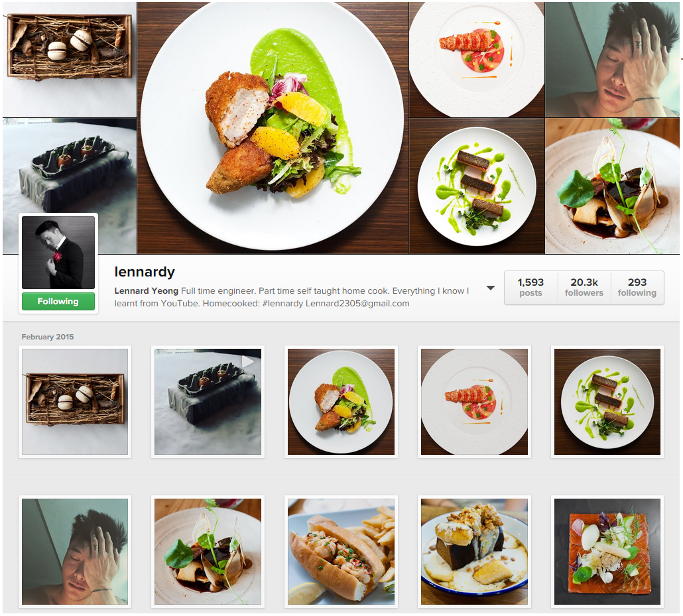The image size is (683, 616).
Task: Open the 1,593 posts counter
Action: click(x=530, y=288)
